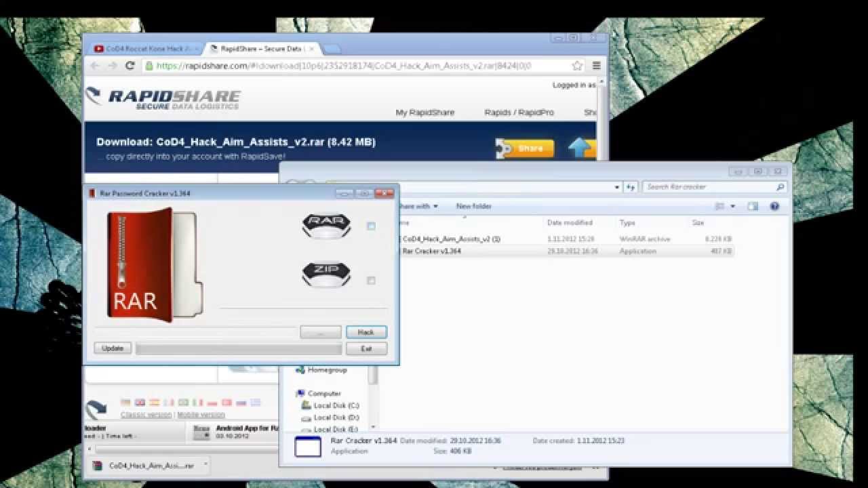
Task: Click the RapidShare logo
Action: [x=163, y=98]
